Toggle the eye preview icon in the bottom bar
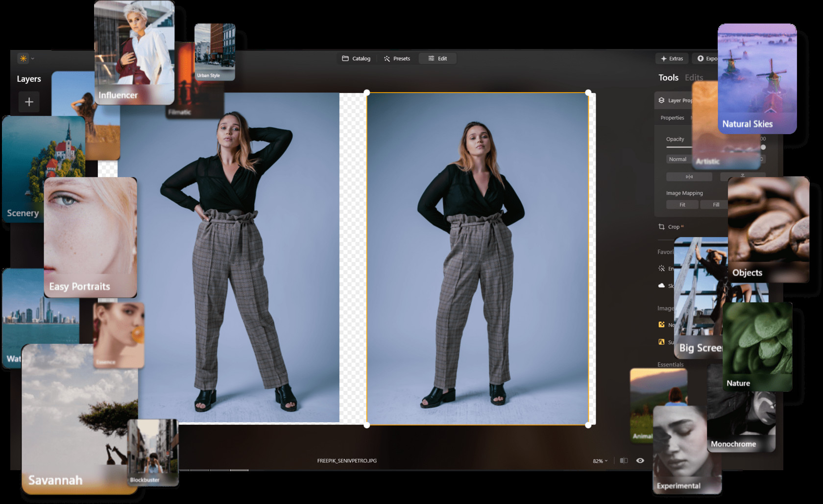 [x=640, y=460]
